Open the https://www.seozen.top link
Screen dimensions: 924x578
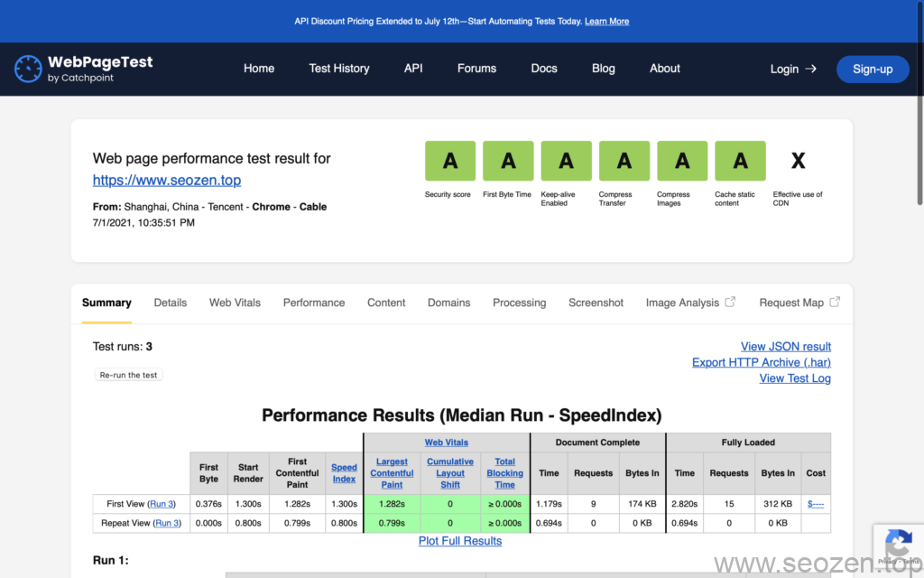click(167, 180)
